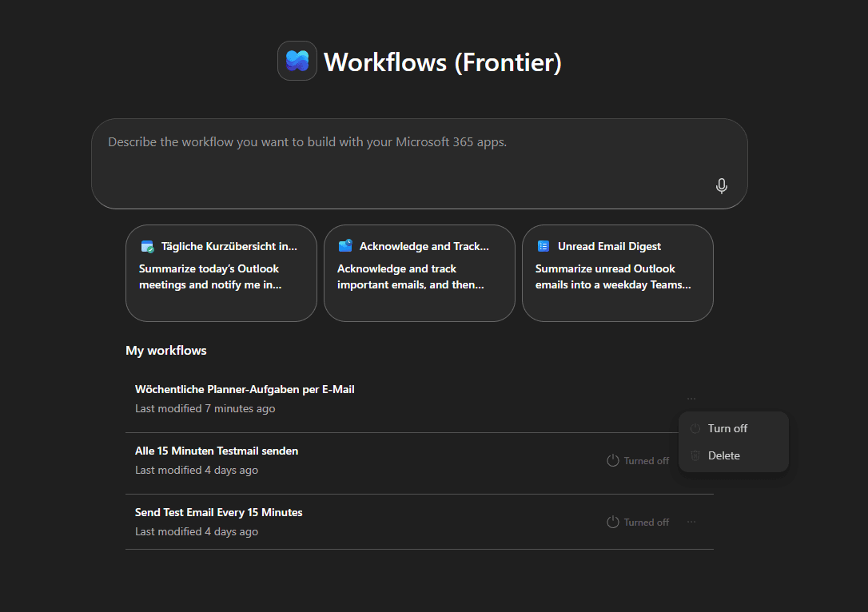The height and width of the screenshot is (612, 868).
Task: Focus the workflow description text box
Action: pos(400,160)
